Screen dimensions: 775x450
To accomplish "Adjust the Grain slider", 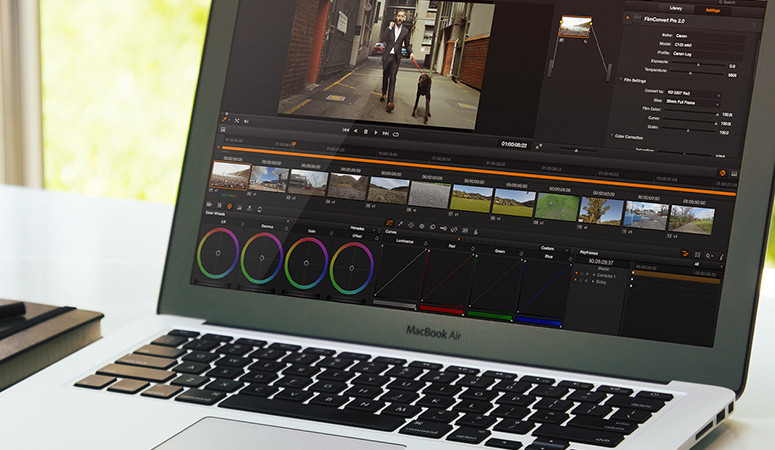I will click(688, 130).
